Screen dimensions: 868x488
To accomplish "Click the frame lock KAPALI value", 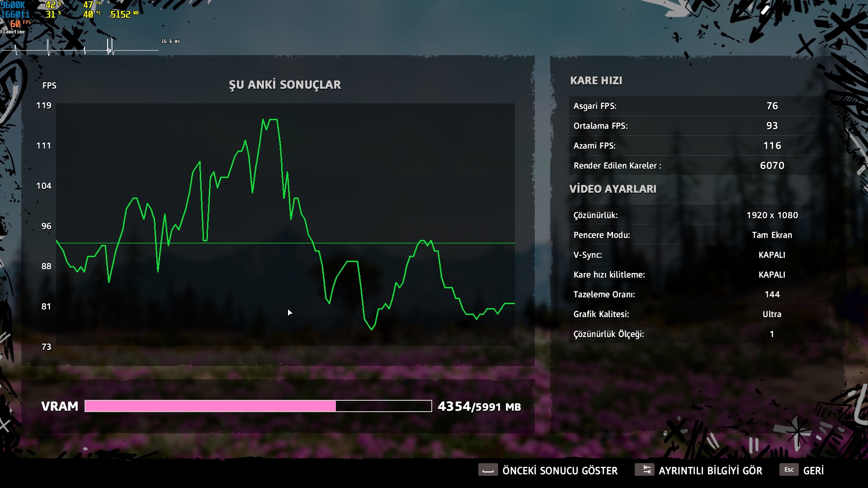I will click(772, 275).
